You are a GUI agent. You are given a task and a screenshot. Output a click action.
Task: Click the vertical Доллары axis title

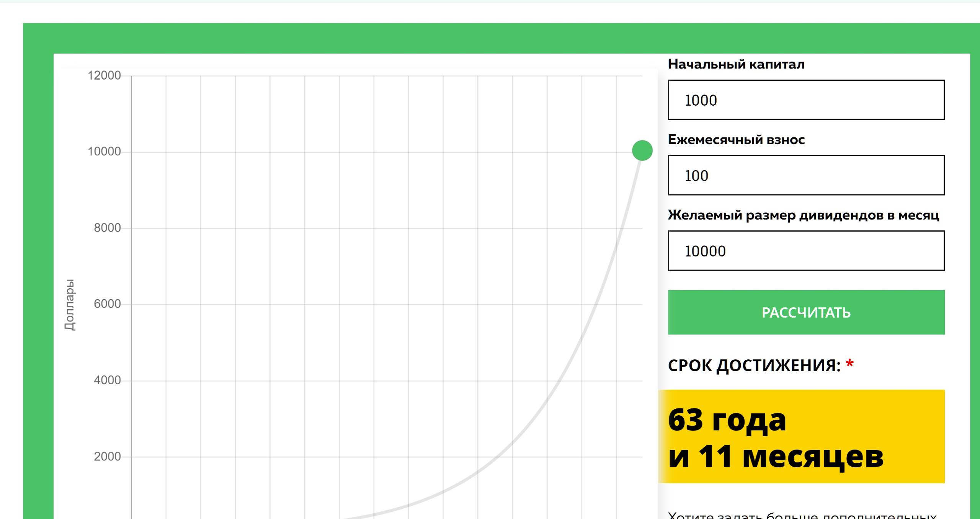(70, 305)
